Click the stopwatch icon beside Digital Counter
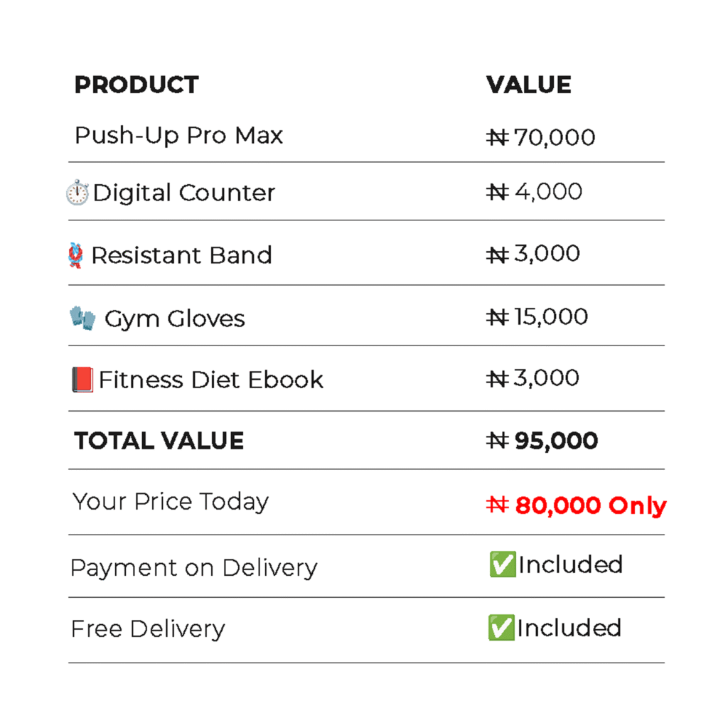The height and width of the screenshot is (728, 728). point(77,192)
